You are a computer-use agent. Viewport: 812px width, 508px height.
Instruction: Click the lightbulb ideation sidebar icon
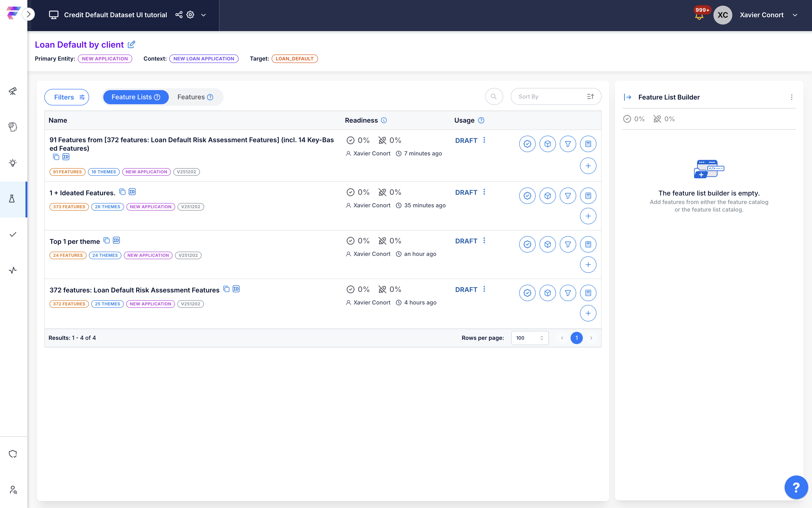click(x=13, y=163)
